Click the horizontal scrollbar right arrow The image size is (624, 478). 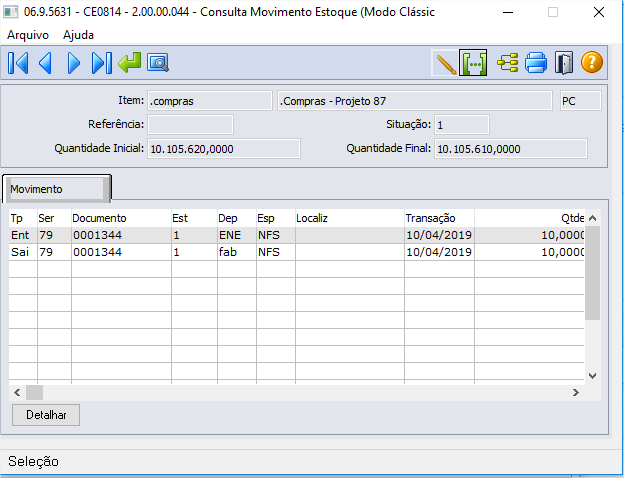coord(576,393)
